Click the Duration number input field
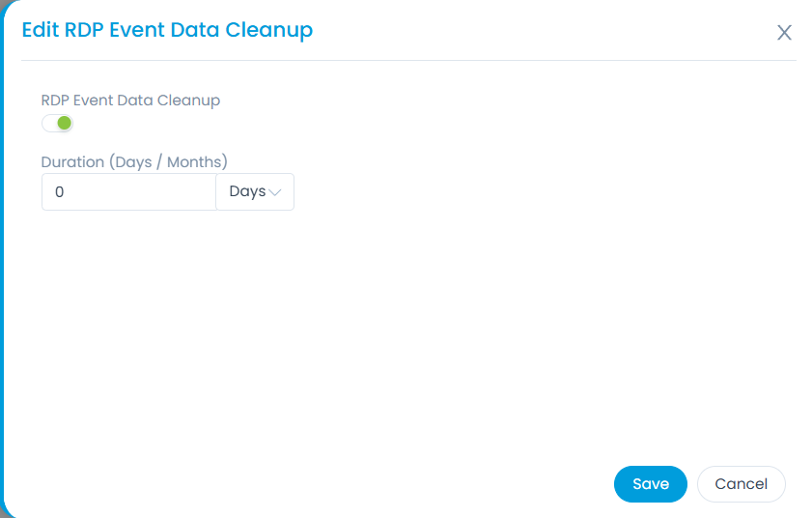 tap(128, 191)
